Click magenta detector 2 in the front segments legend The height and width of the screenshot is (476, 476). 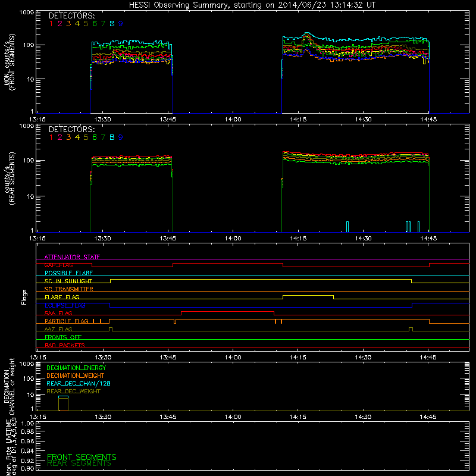(60, 24)
